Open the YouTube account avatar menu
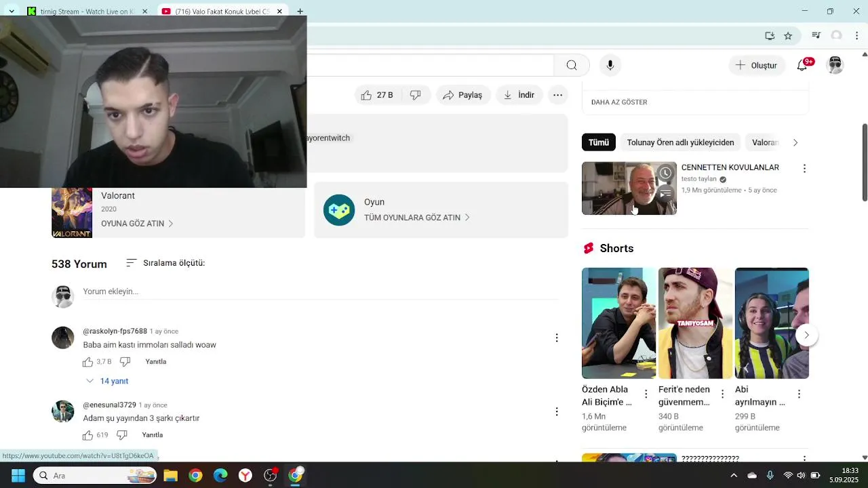 [x=835, y=65]
